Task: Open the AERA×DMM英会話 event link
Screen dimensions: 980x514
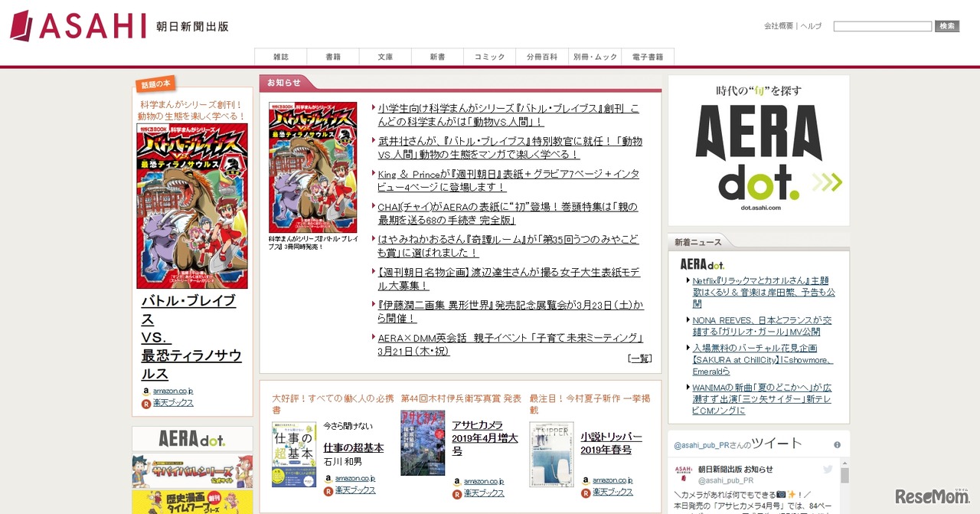Action: coord(511,345)
